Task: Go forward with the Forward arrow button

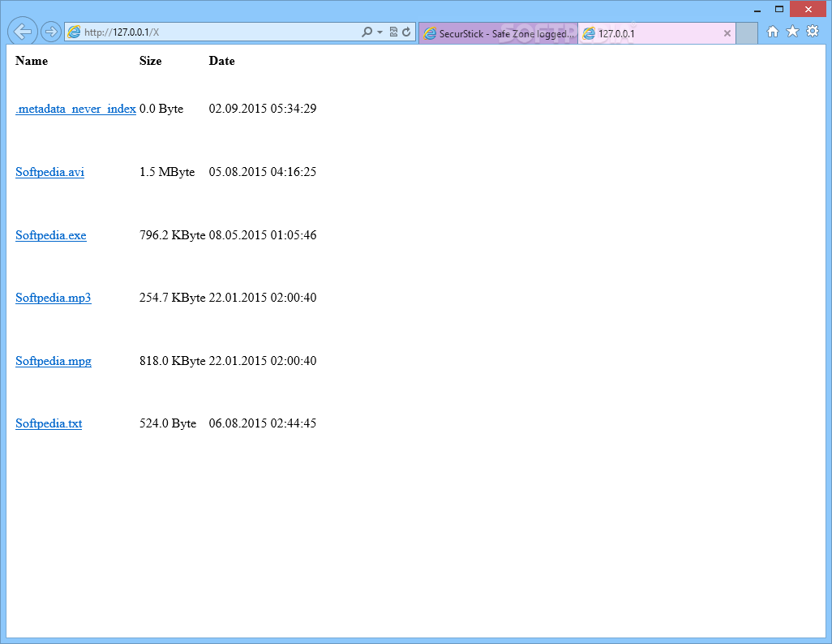Action: 51,32
